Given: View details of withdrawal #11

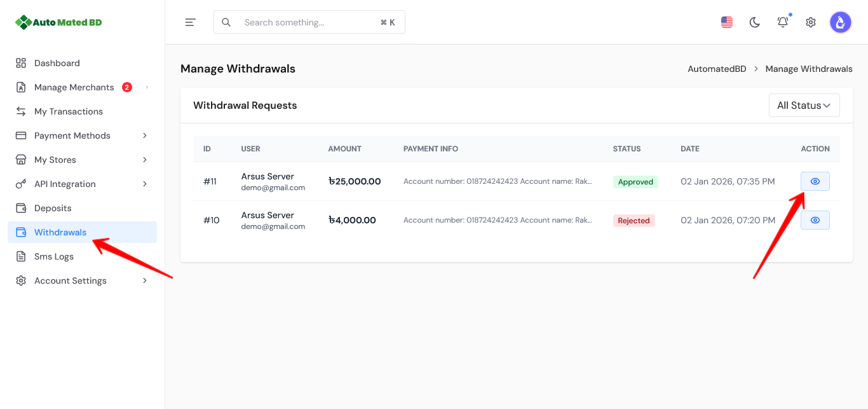Looking at the screenshot, I should tap(815, 181).
